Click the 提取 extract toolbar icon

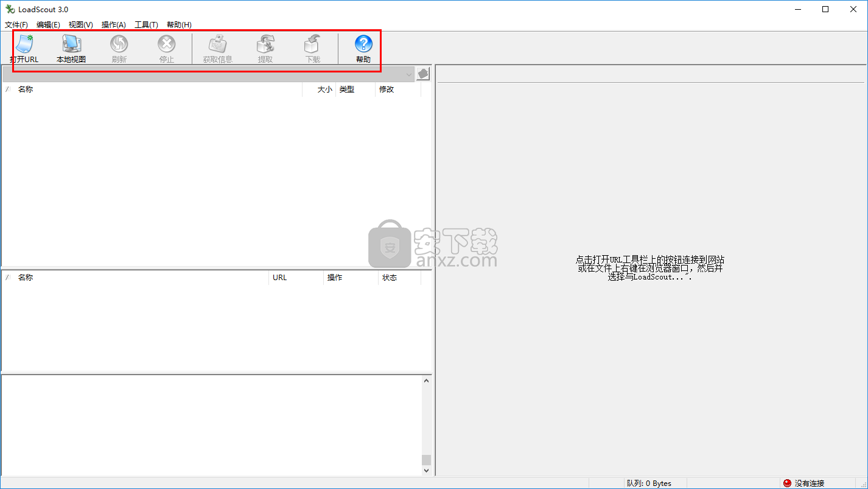tap(265, 49)
